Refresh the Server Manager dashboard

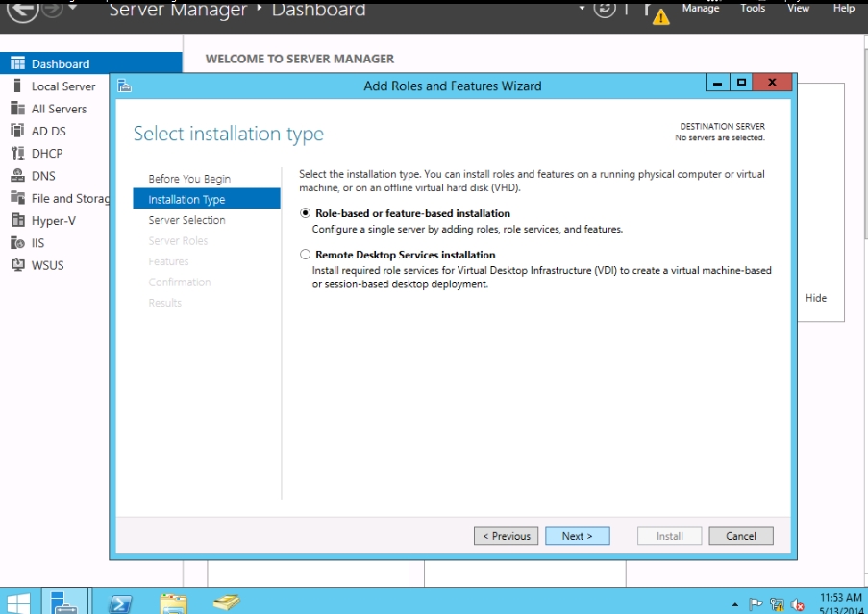(x=605, y=9)
